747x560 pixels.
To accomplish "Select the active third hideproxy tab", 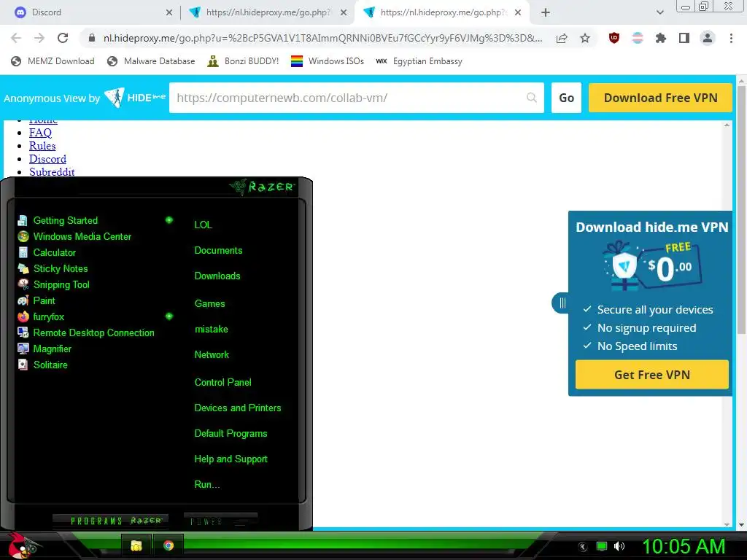I will pos(442,12).
